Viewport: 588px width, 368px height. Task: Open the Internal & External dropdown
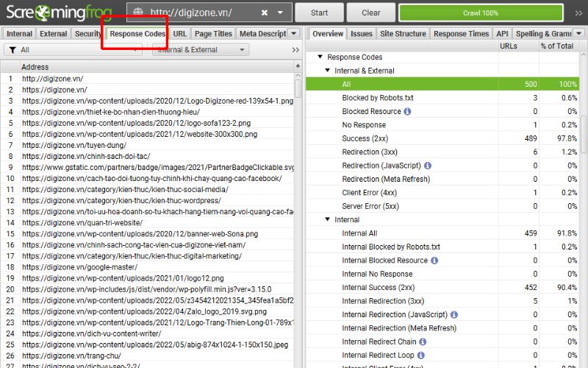coord(201,50)
